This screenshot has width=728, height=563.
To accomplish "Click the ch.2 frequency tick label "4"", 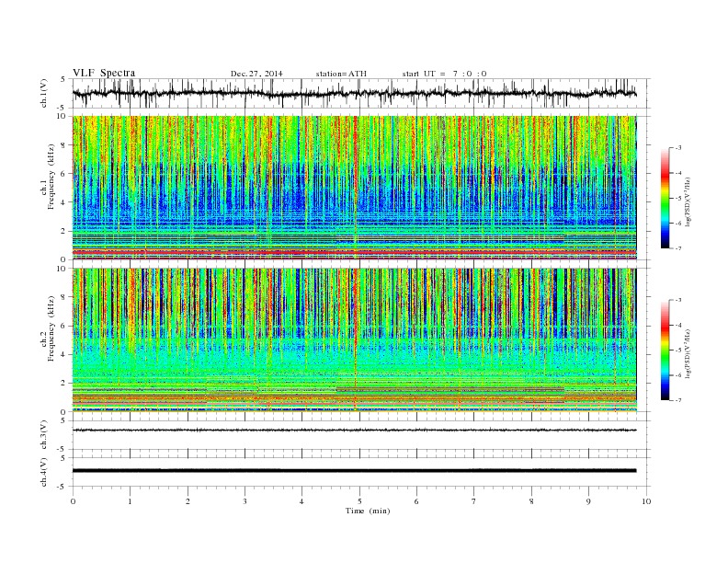I will coord(64,355).
